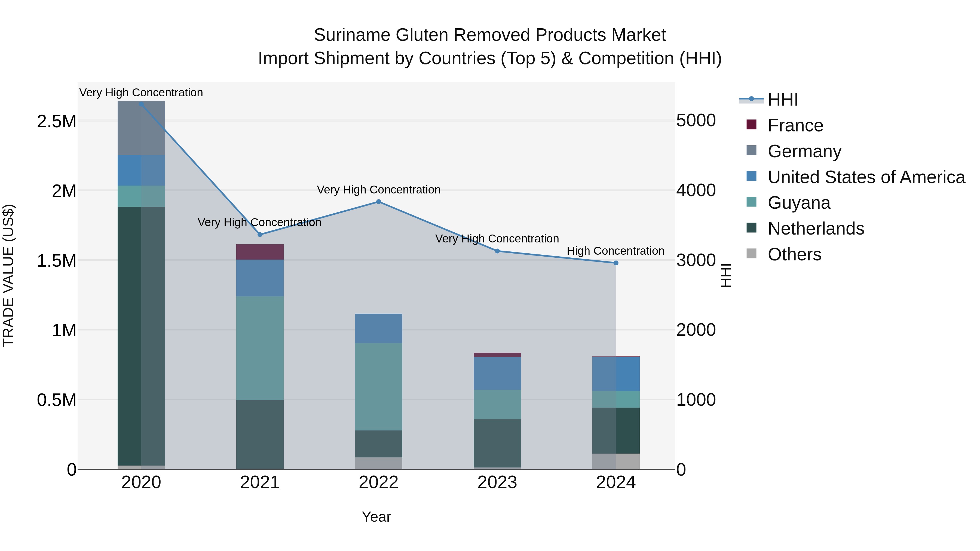
Task: Click the 2021 x-axis label
Action: coord(260,482)
